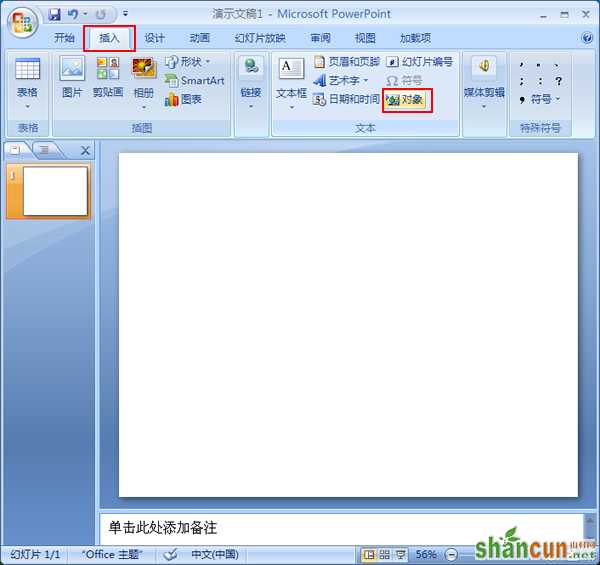Expand the 表格 dropdown arrow
Image resolution: width=600 pixels, height=565 pixels.
pyautogui.click(x=28, y=106)
